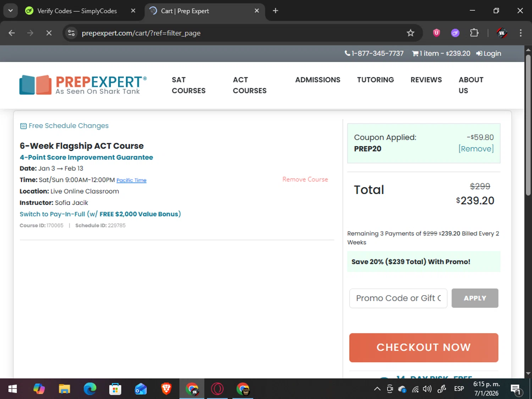Open a new browser tab
This screenshot has height=399, width=532.
[275, 11]
